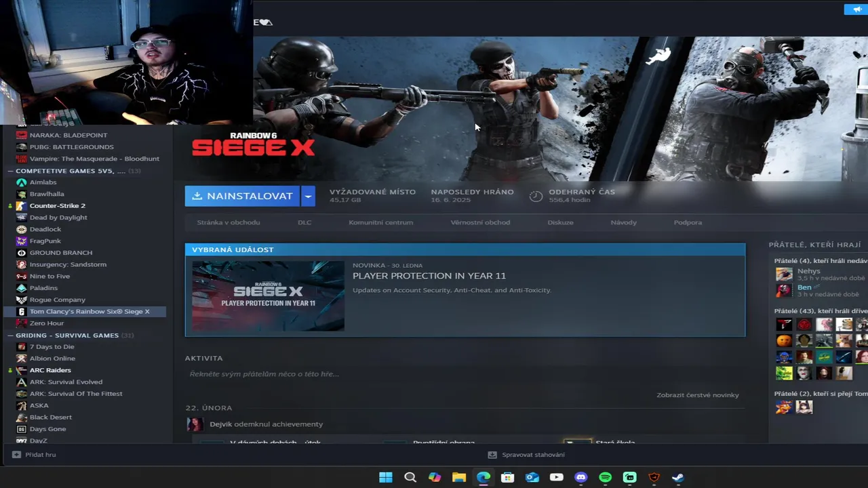Screen dimensions: 868x488
Task: Click the FragPunk game icon
Action: (x=22, y=241)
